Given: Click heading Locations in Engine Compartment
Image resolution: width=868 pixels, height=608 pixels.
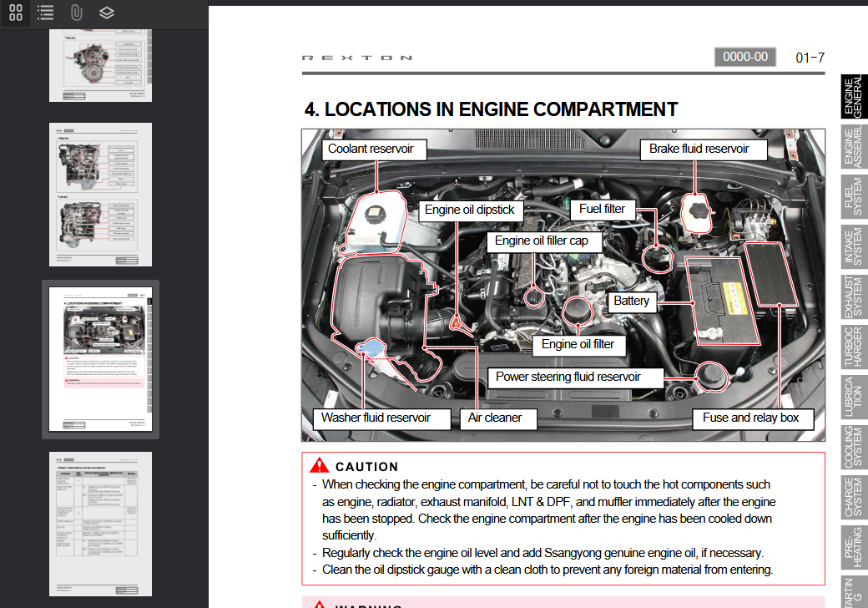Looking at the screenshot, I should coord(491,109).
